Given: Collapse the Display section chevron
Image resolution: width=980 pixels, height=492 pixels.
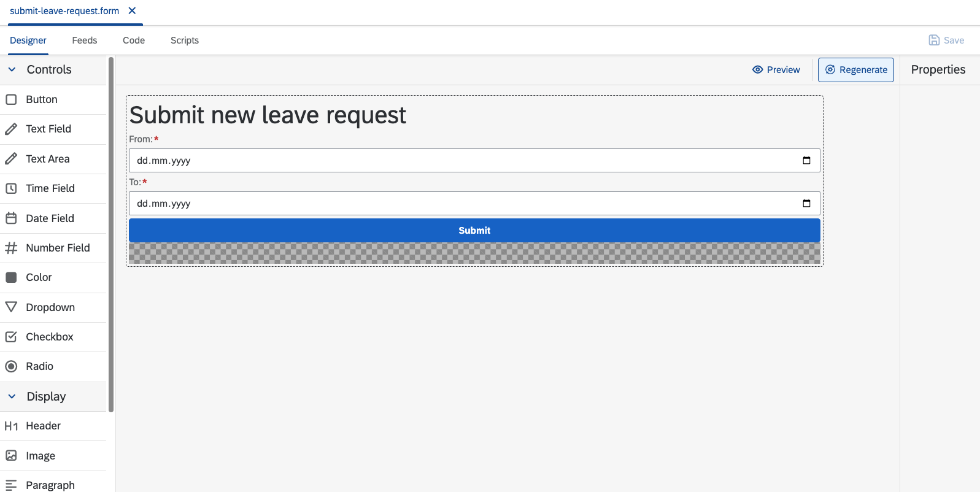Looking at the screenshot, I should (x=12, y=396).
